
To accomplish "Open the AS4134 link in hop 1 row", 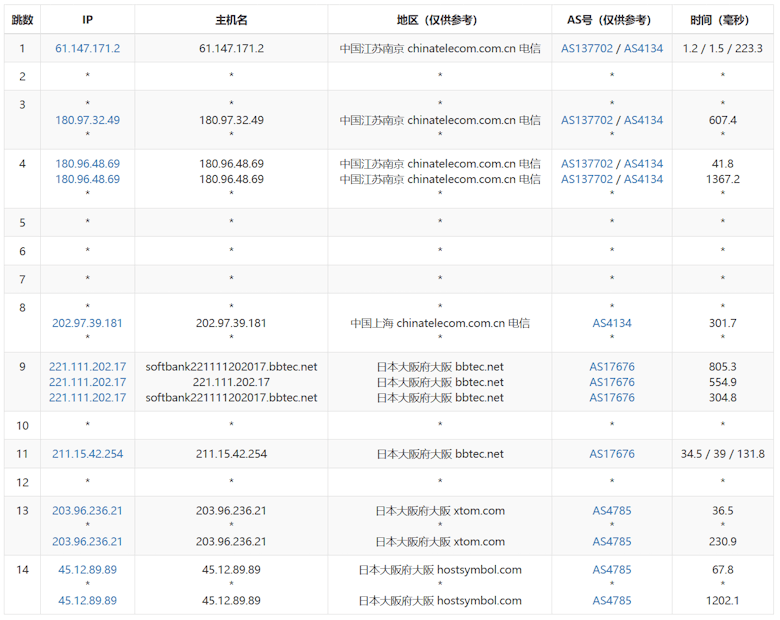I will tap(643, 48).
